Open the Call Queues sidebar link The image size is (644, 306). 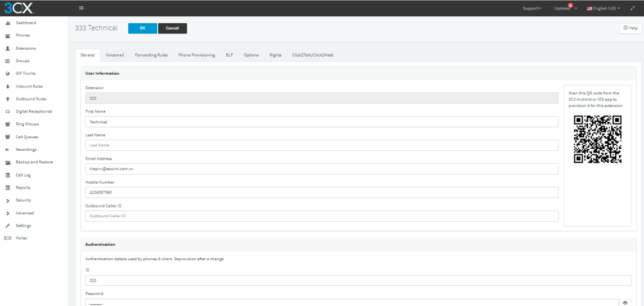pos(27,137)
